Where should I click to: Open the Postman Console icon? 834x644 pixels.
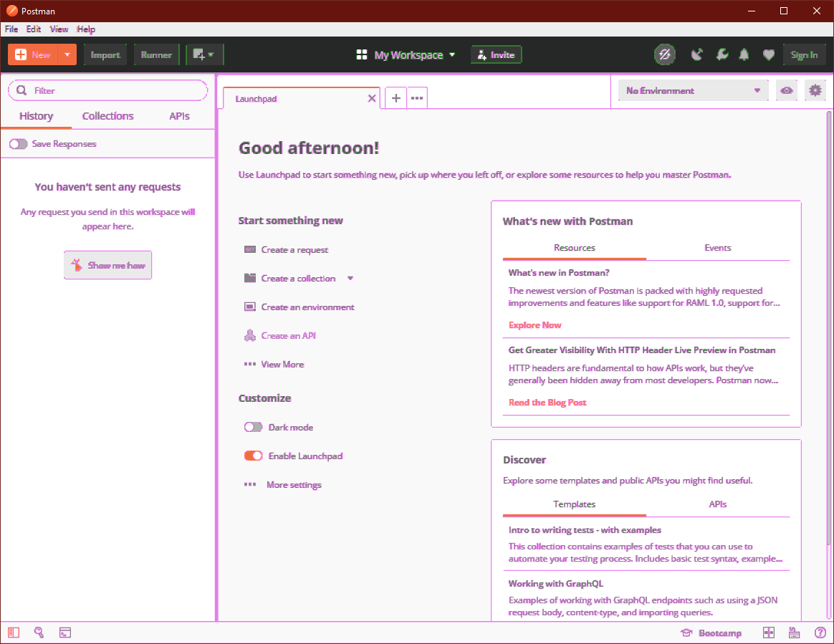click(x=65, y=633)
